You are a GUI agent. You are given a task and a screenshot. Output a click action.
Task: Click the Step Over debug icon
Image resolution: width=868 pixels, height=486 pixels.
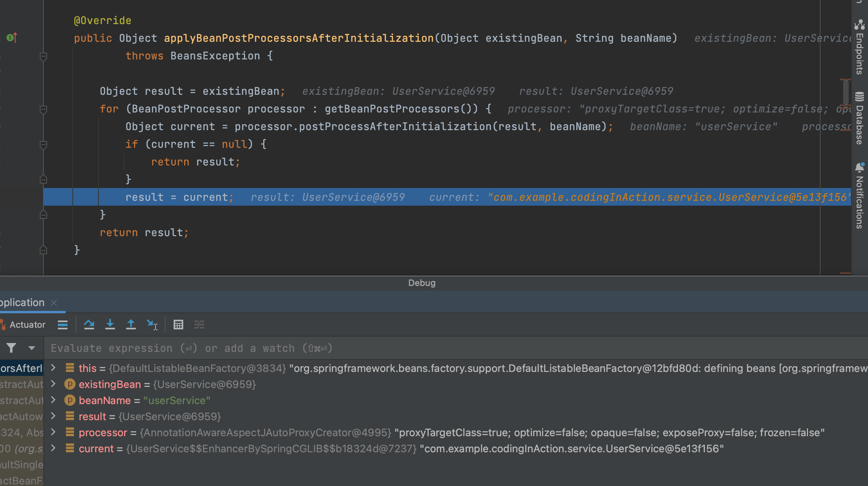[x=89, y=325]
